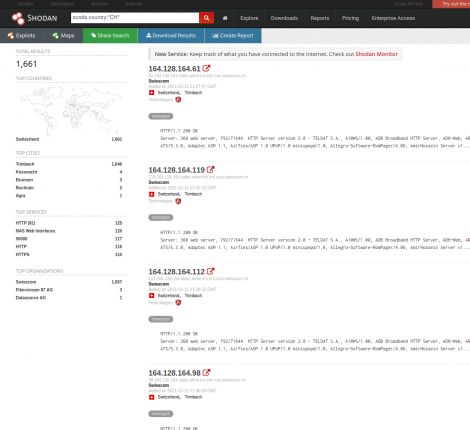Follow the Shodan Monitor link
The width and height of the screenshot is (470, 430).
[x=376, y=54]
